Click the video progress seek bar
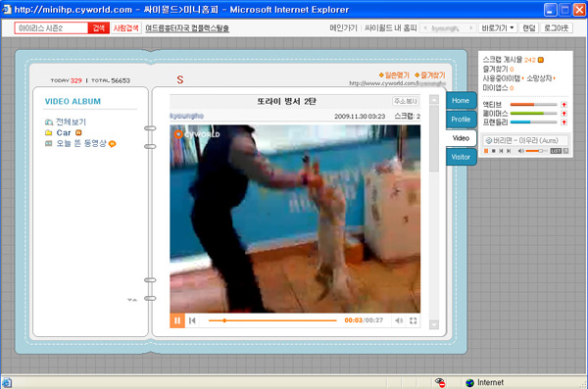The height and width of the screenshot is (389, 588). pyautogui.click(x=272, y=320)
